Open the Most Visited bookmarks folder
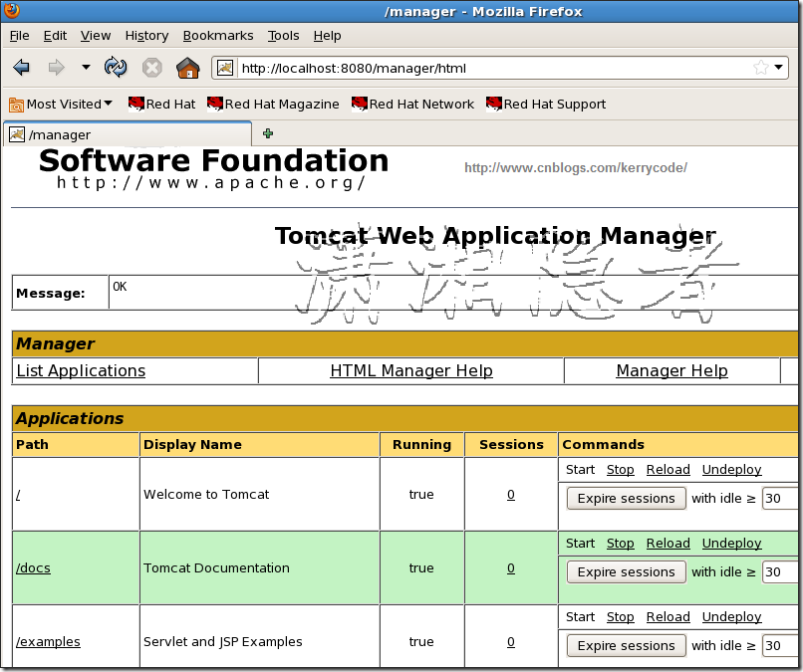 coord(61,105)
